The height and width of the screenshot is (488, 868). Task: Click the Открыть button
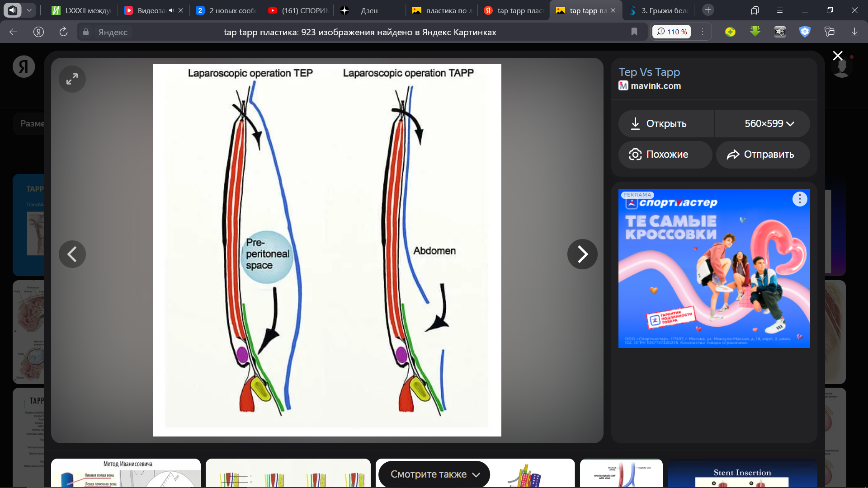point(666,124)
